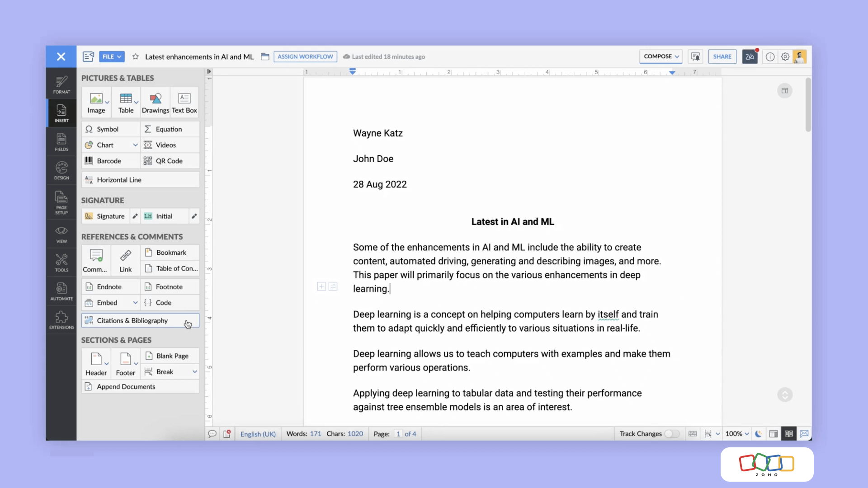Open the 100% zoom level dropdown
This screenshot has width=868, height=488.
(x=737, y=434)
